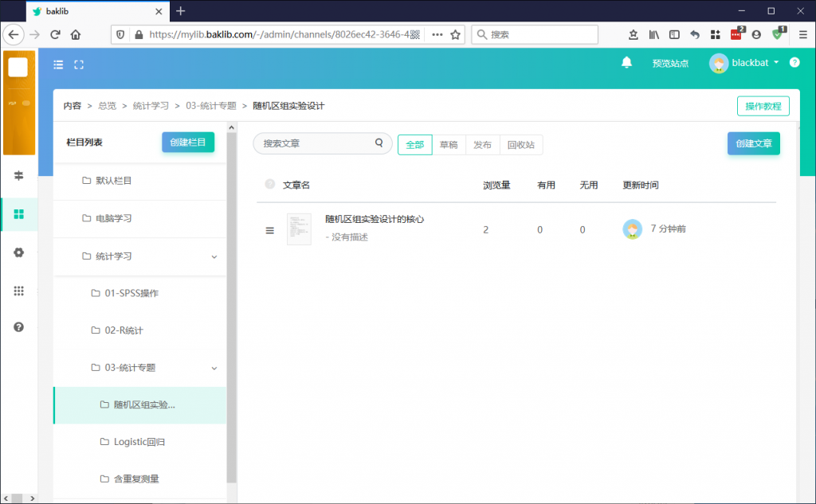The image size is (816, 504).
Task: Open the help question mark icon in header
Action: (x=794, y=63)
